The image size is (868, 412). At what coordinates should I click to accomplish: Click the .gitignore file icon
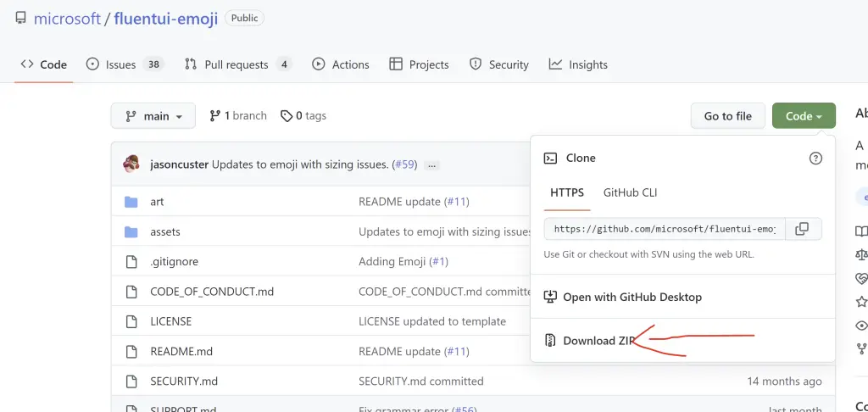[x=131, y=261]
